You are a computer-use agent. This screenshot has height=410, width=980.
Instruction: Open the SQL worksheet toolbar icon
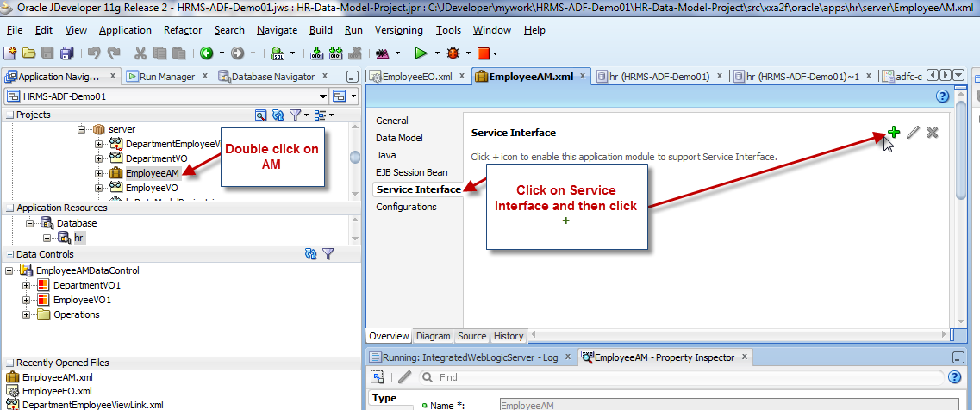pos(278,53)
